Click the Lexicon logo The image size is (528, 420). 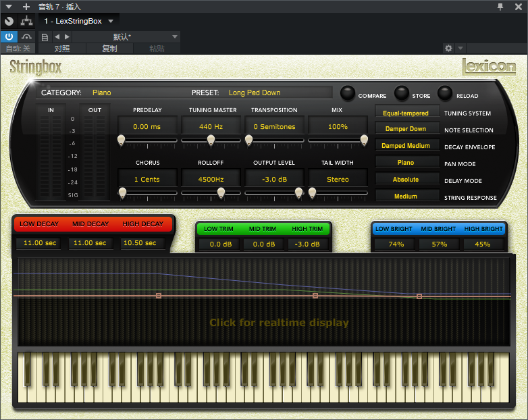coord(489,66)
